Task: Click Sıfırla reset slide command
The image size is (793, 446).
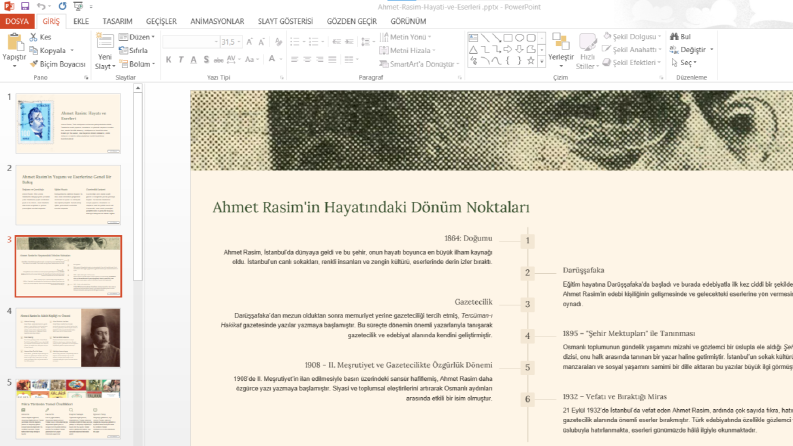Action: [134, 51]
